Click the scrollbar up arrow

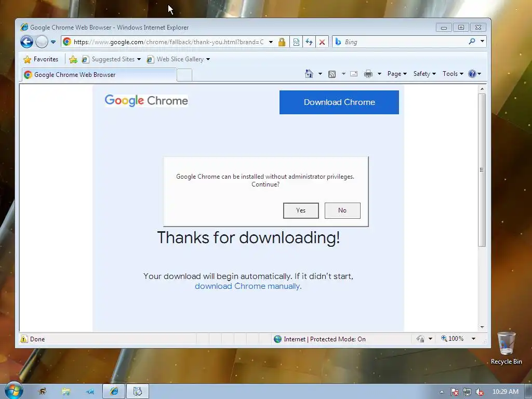(482, 89)
